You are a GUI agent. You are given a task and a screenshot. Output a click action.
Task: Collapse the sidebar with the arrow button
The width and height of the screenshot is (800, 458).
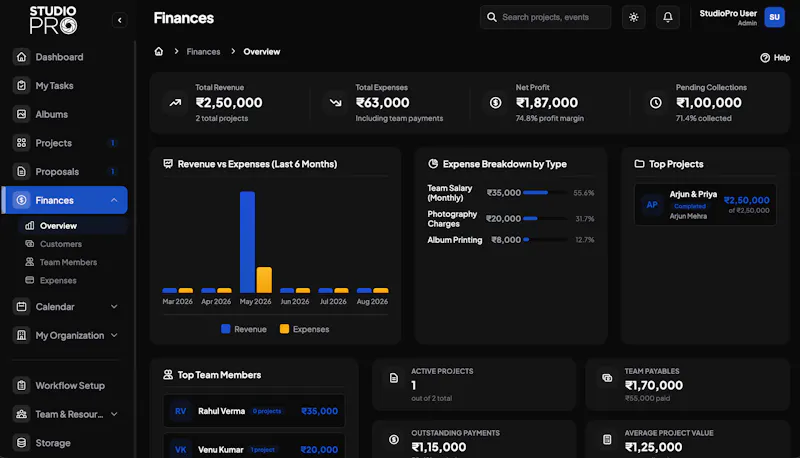click(x=119, y=20)
